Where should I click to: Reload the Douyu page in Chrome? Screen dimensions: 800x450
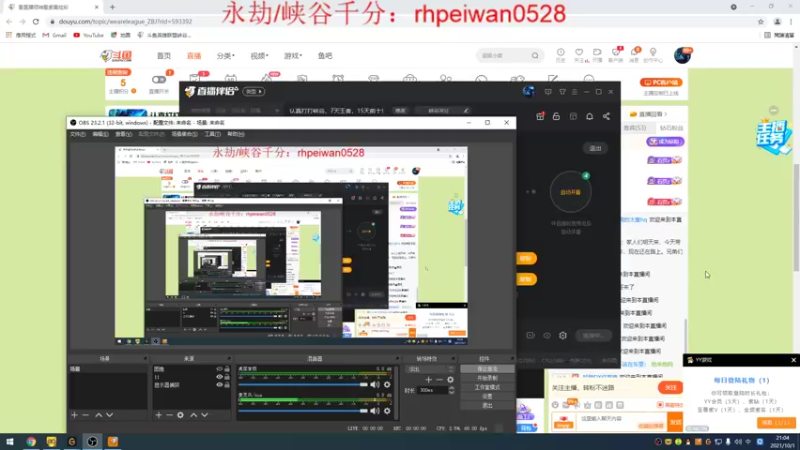pyautogui.click(x=36, y=21)
